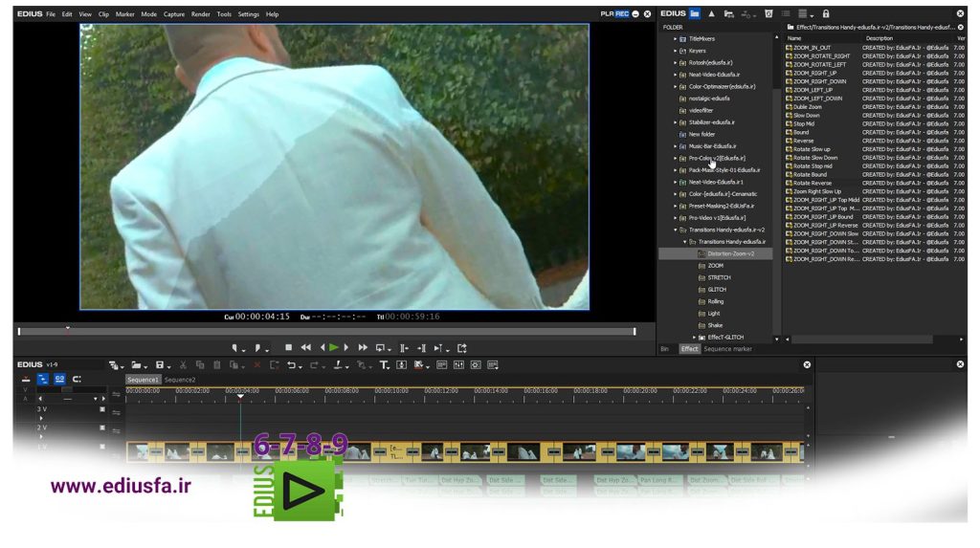
Task: Switch to the Bin tab
Action: click(665, 349)
